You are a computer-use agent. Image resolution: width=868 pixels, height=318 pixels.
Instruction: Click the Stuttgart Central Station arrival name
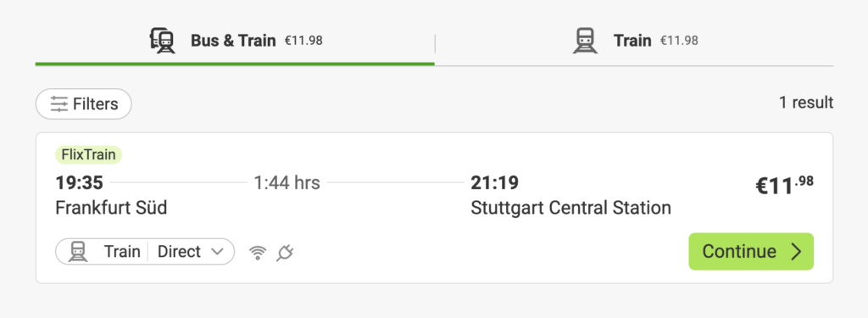(570, 209)
